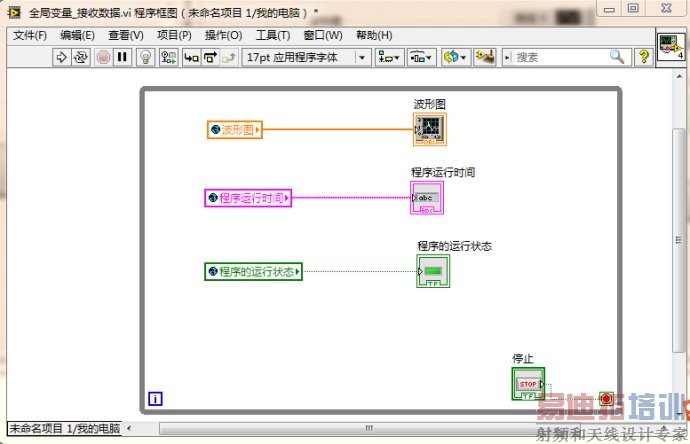Click the pink 程序运行时间 wire
690x444 pixels.
[351, 198]
